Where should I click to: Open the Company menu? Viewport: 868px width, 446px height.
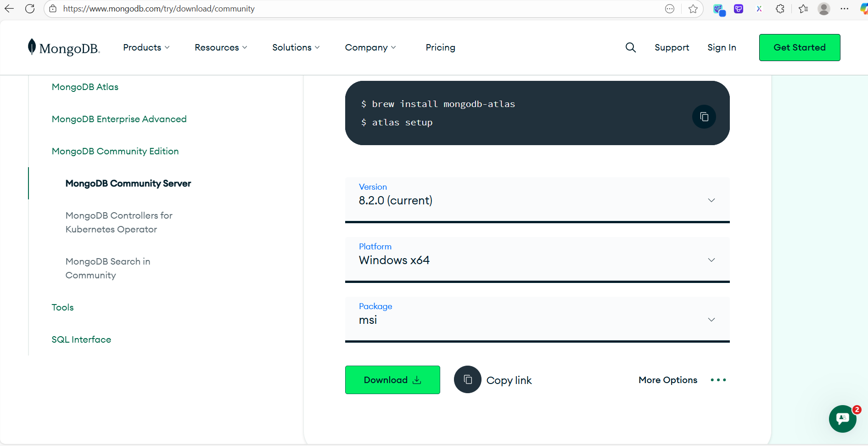click(x=370, y=47)
